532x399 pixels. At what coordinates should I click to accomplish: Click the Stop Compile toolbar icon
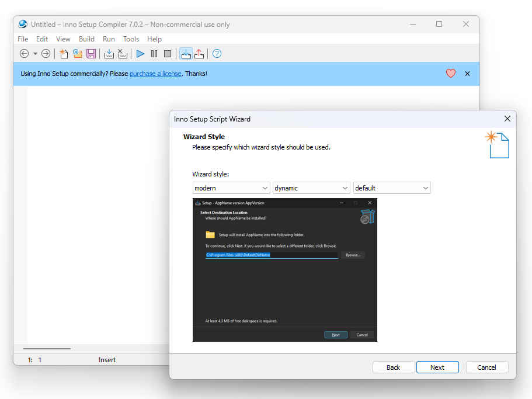coord(123,54)
